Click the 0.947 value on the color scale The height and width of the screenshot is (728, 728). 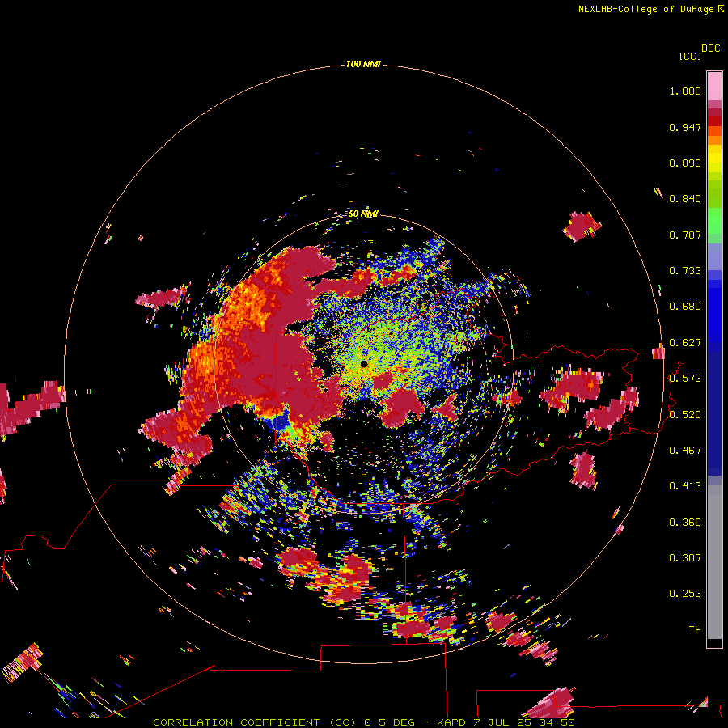pos(685,127)
